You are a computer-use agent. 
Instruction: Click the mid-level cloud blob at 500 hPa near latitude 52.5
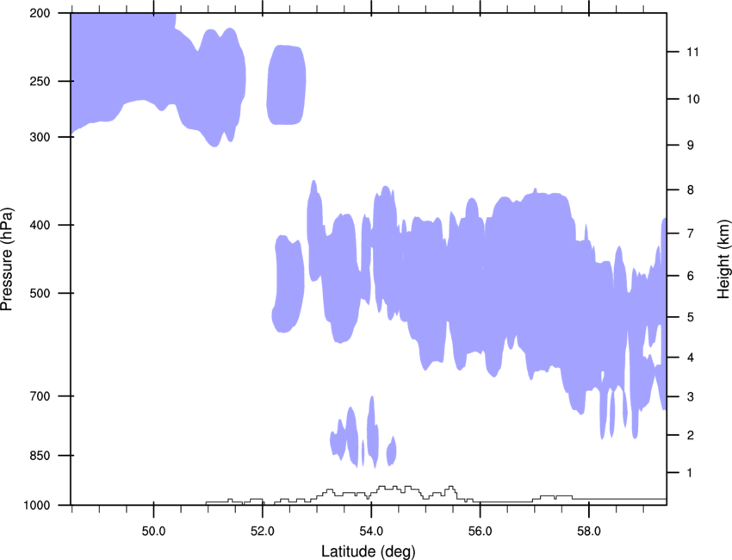(288, 284)
